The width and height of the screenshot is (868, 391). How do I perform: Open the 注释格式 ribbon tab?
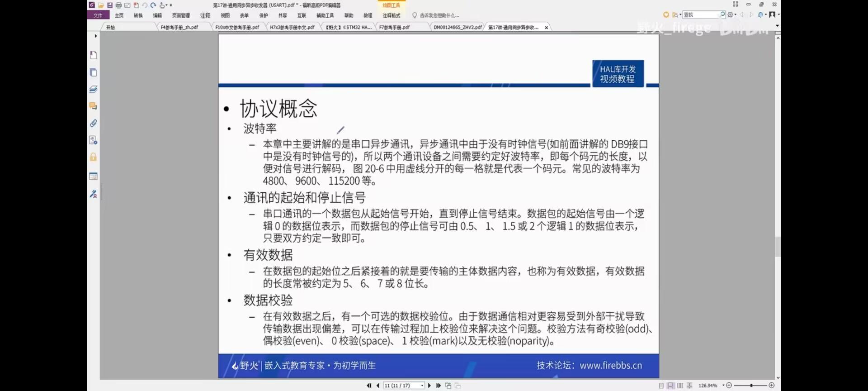tap(392, 15)
